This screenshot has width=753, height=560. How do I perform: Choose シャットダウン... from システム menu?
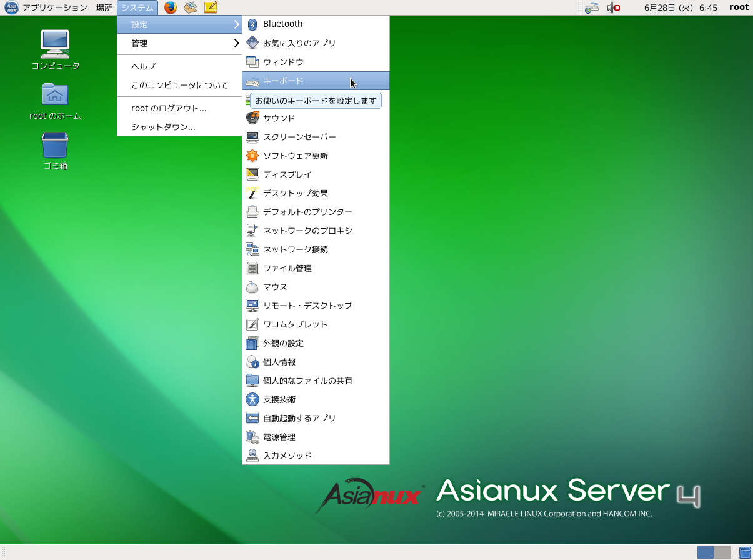click(163, 127)
